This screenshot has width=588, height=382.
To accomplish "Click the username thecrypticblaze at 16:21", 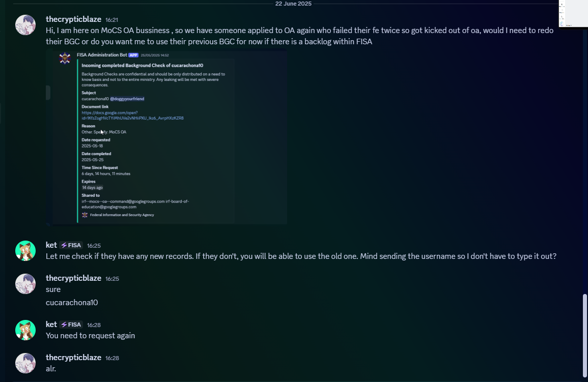I will [x=73, y=19].
